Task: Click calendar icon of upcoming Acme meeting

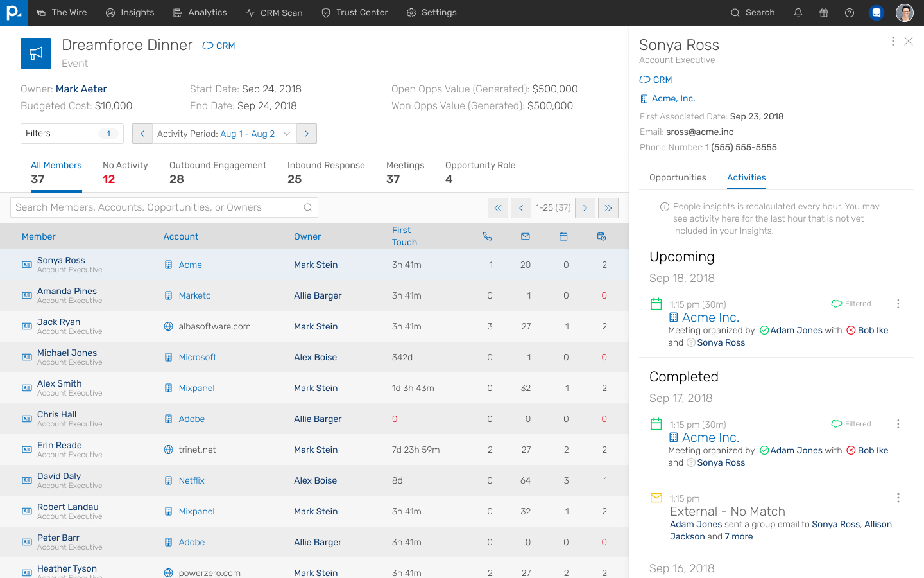Action: (x=656, y=304)
